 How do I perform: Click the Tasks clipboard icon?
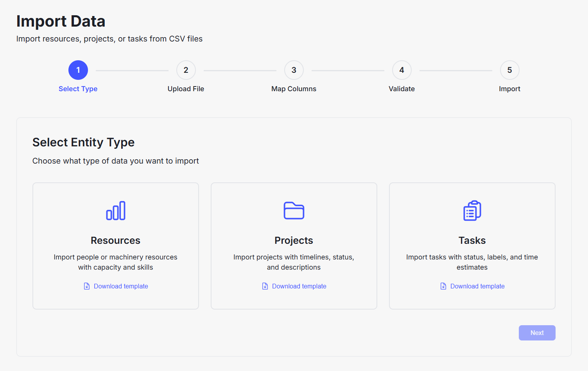click(472, 211)
